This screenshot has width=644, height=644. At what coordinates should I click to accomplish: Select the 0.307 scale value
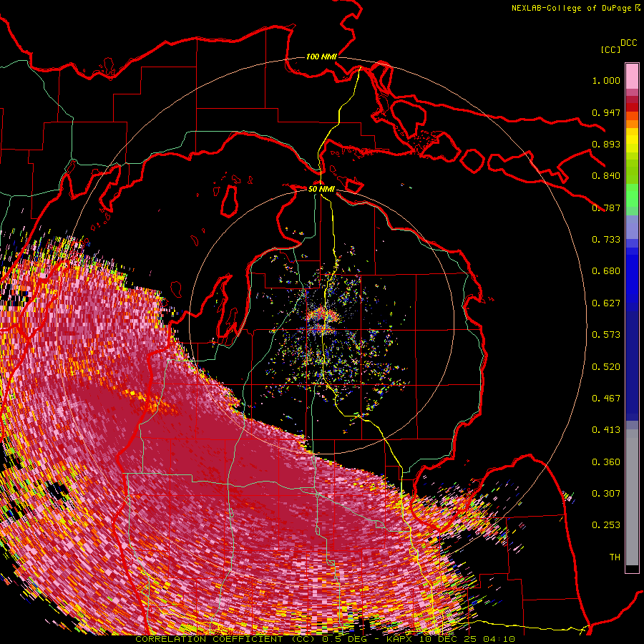click(x=606, y=494)
